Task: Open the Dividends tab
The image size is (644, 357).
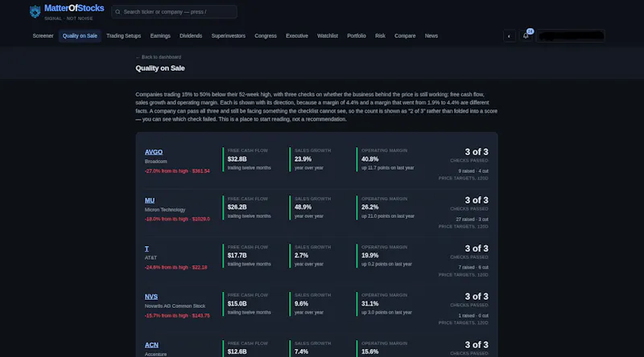Action: pyautogui.click(x=191, y=35)
